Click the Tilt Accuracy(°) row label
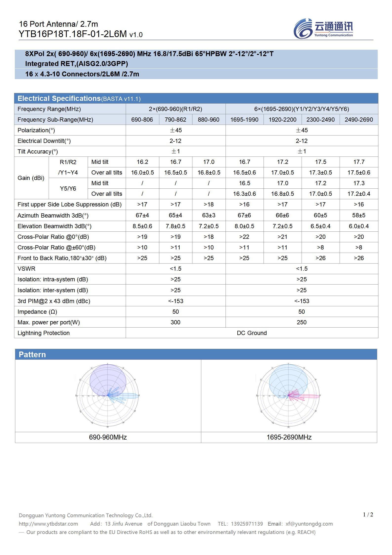Viewport: 392px width, 555px height. [x=38, y=152]
